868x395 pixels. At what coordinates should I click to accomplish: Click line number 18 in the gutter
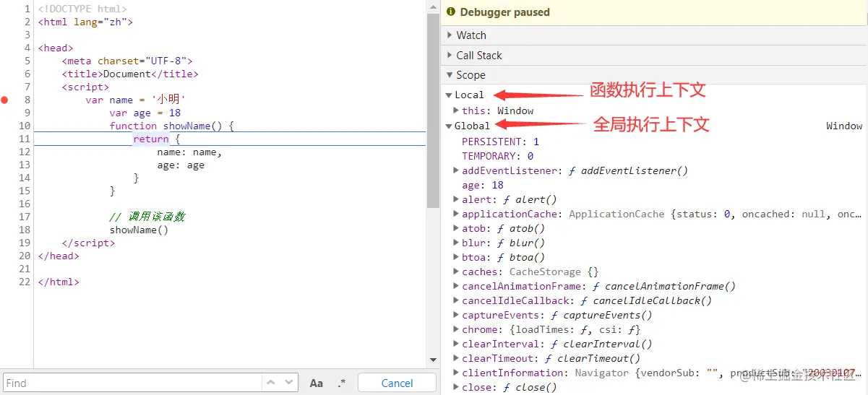(x=25, y=230)
